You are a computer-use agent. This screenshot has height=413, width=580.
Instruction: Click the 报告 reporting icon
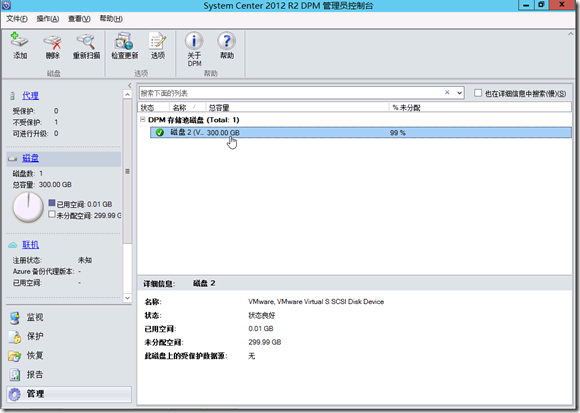tap(15, 375)
